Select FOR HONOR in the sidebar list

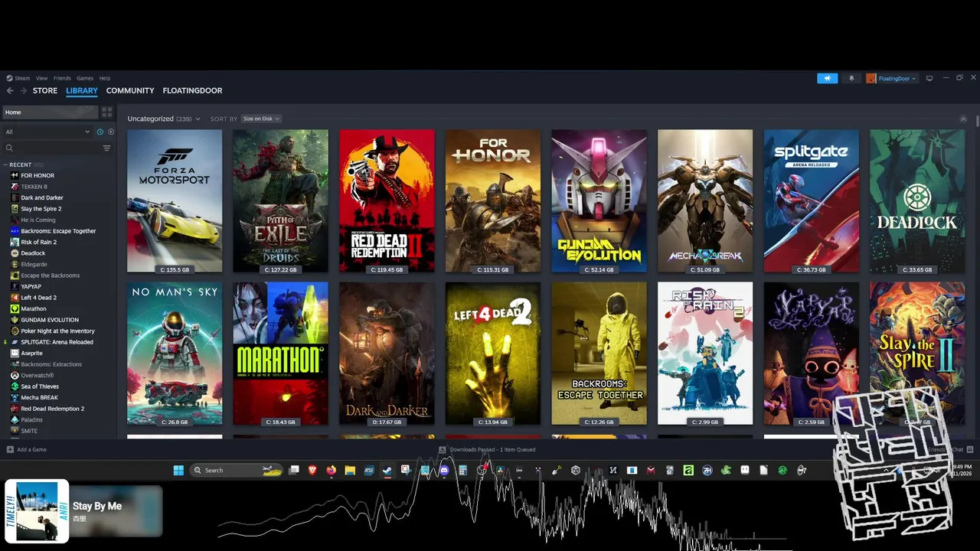pos(38,175)
